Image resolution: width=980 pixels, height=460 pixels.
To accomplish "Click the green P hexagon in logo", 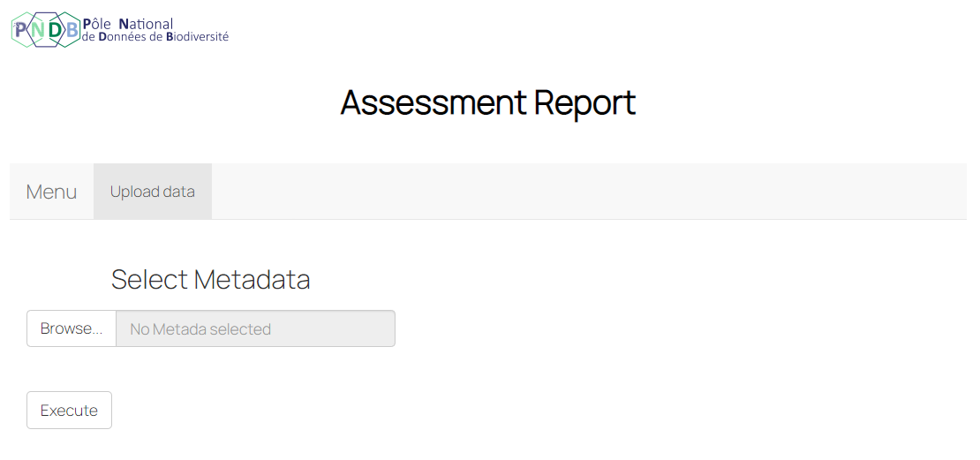I will pyautogui.click(x=20, y=29).
